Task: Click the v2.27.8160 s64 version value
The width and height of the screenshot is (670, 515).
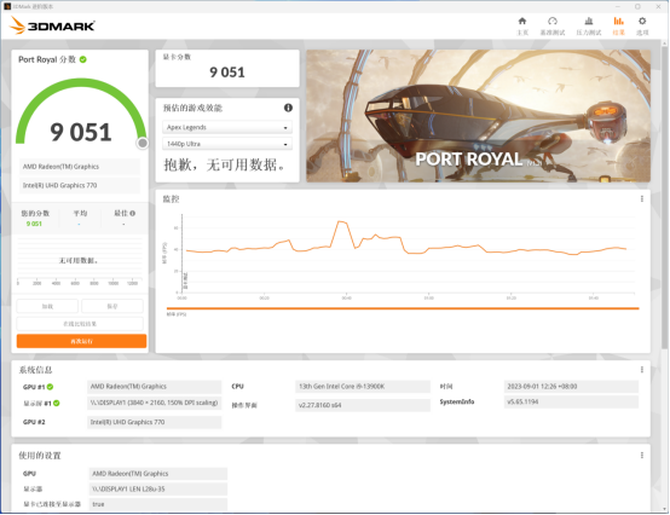Action: tap(362, 405)
